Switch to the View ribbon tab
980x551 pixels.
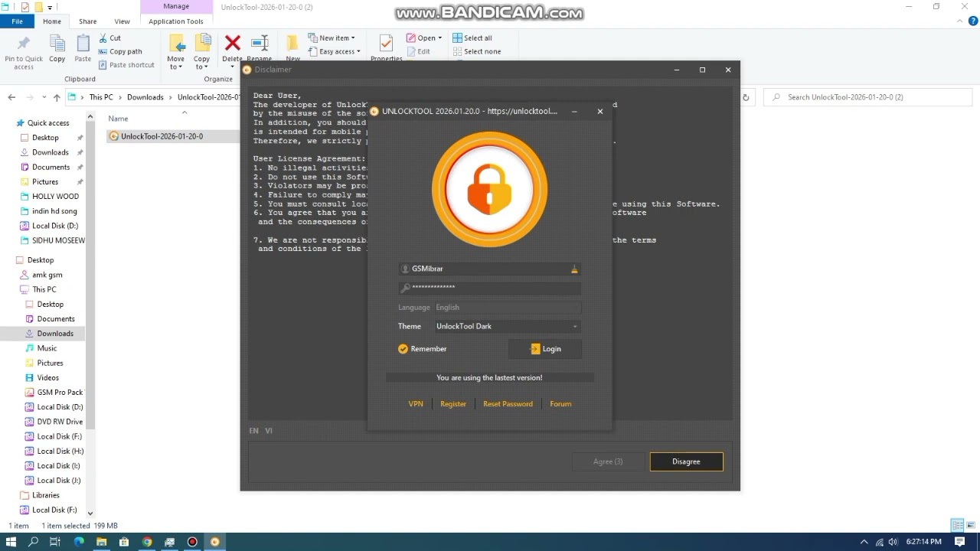(x=122, y=21)
